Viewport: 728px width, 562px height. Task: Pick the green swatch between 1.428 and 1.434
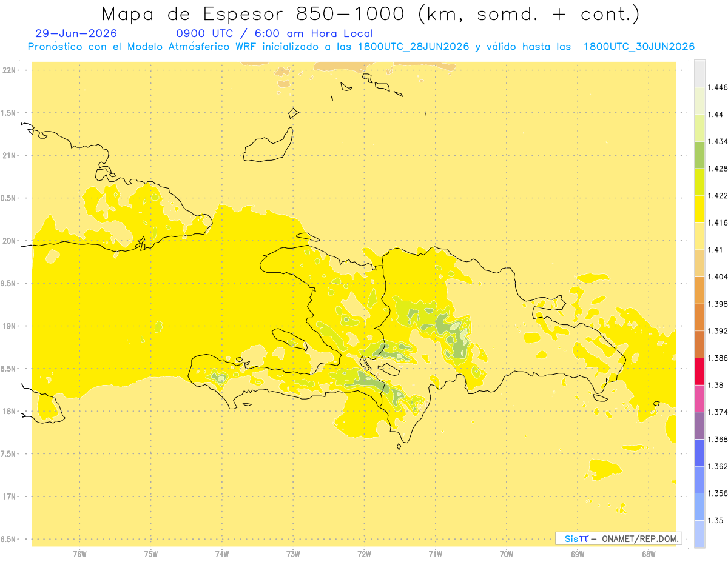[699, 155]
